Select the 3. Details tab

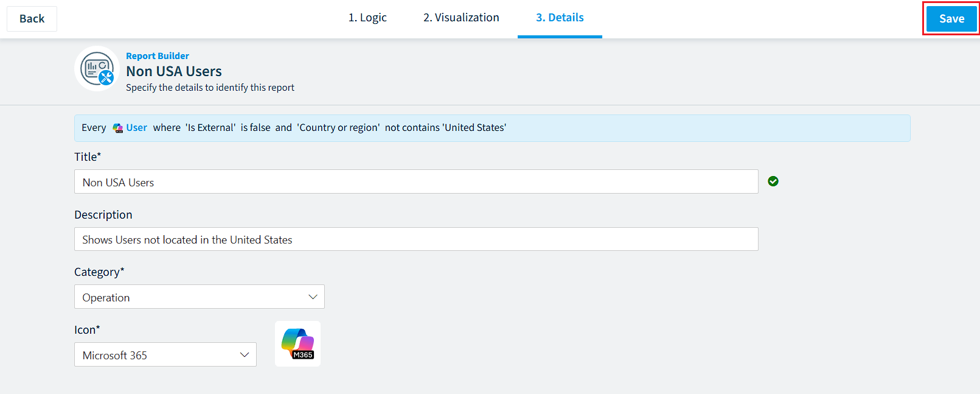pyautogui.click(x=560, y=18)
